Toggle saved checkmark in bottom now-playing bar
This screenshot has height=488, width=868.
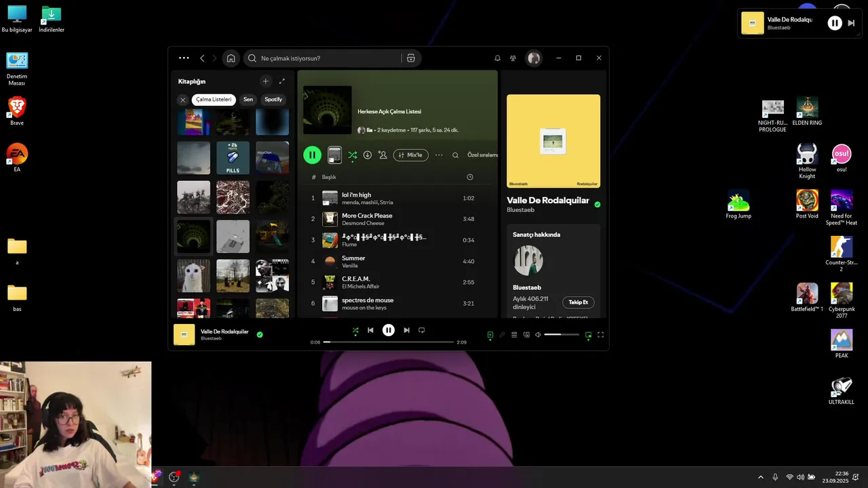click(260, 334)
